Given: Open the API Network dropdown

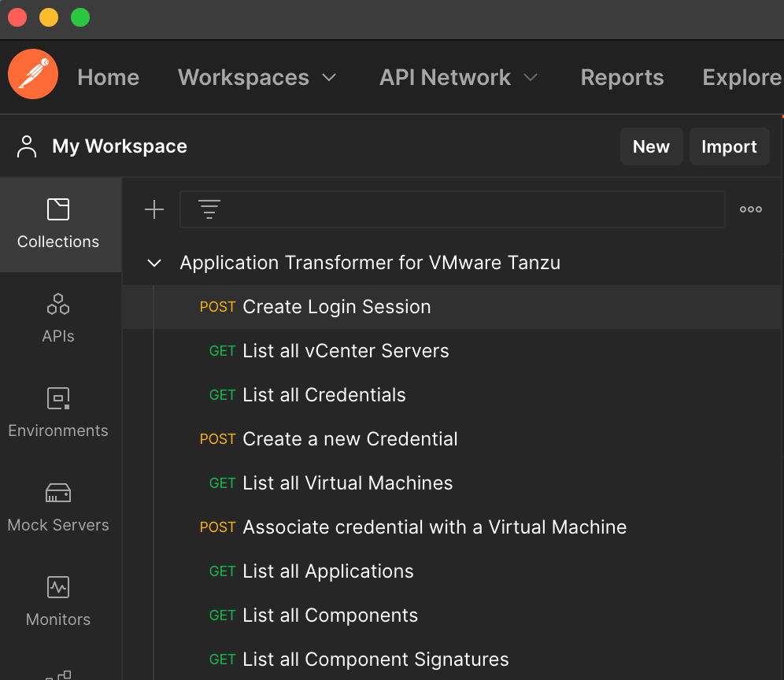Looking at the screenshot, I should click(x=459, y=77).
